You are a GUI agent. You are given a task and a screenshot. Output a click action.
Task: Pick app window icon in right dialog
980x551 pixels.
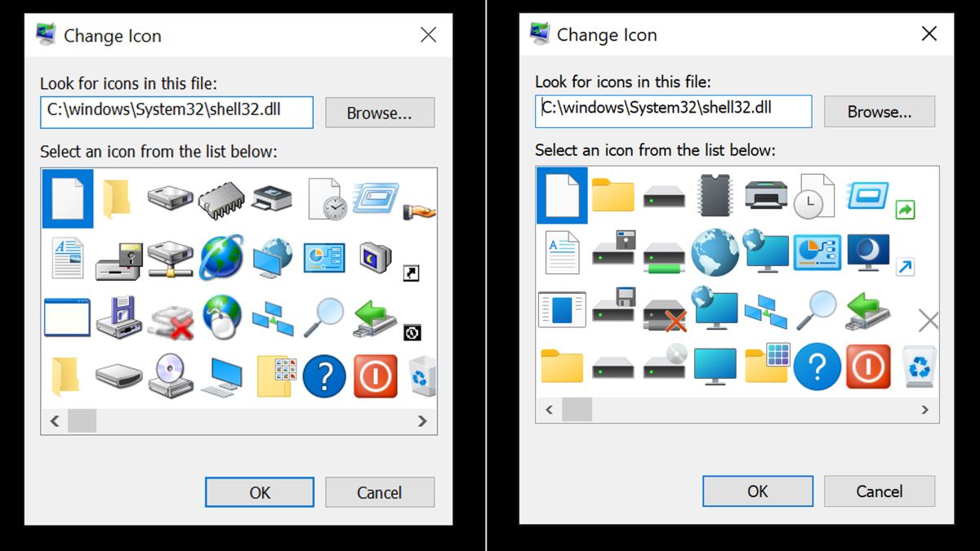[562, 309]
